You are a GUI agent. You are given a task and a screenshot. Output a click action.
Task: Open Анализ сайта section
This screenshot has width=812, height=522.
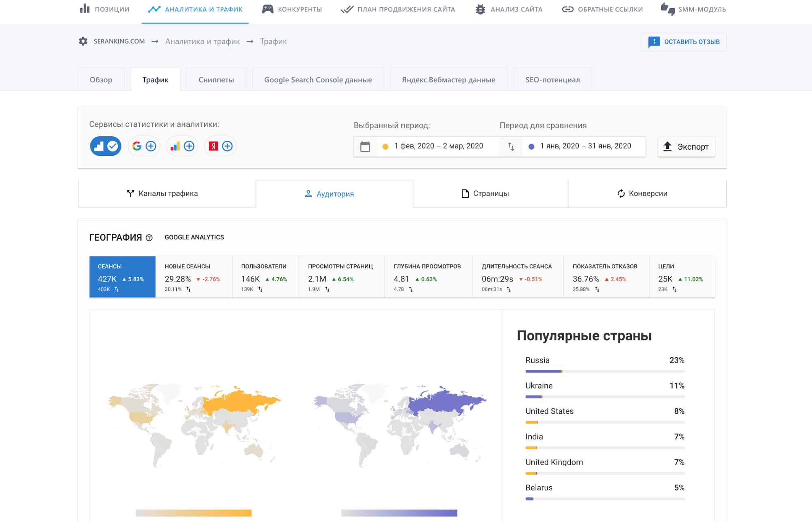(x=509, y=9)
